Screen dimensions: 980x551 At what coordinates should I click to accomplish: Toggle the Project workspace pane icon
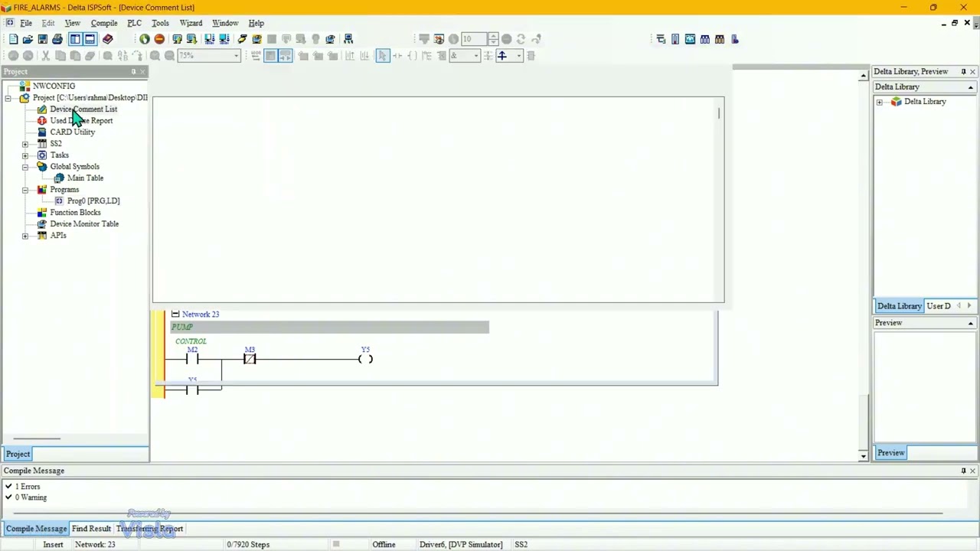75,39
